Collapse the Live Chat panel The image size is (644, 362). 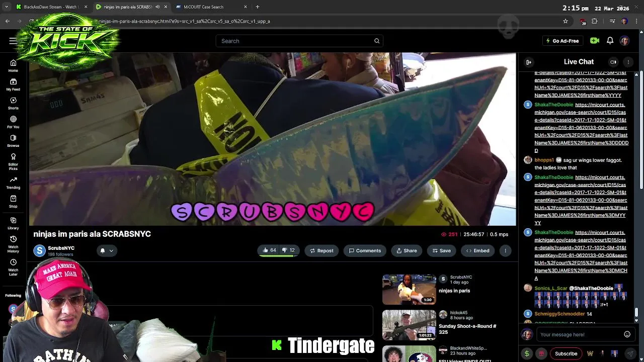click(x=529, y=62)
